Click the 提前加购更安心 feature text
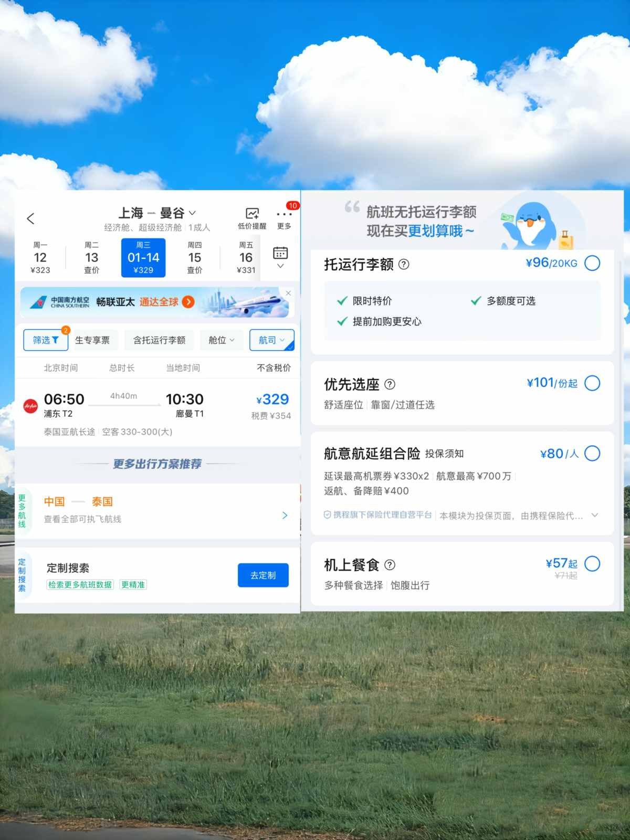Viewport: 630px width, 840px height. point(387,321)
